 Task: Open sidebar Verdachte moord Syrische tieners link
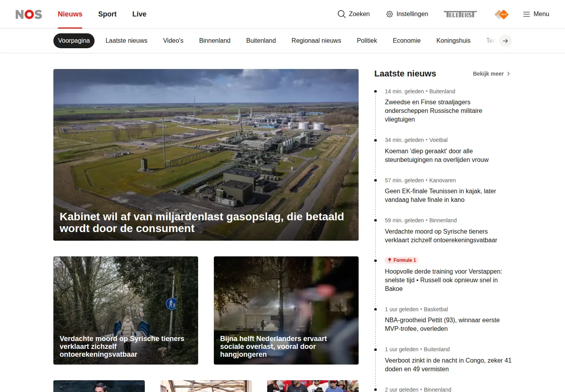(441, 236)
